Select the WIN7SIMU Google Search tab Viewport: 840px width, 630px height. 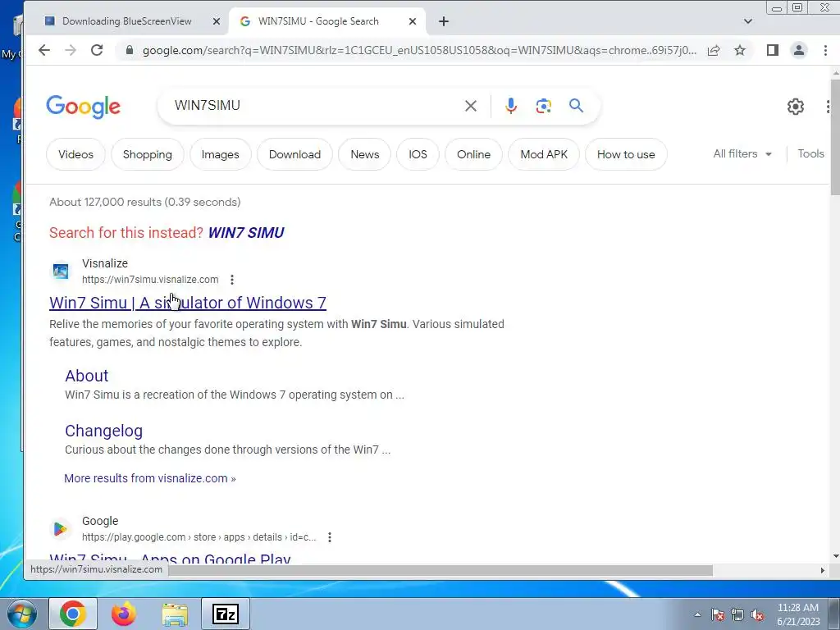318,21
